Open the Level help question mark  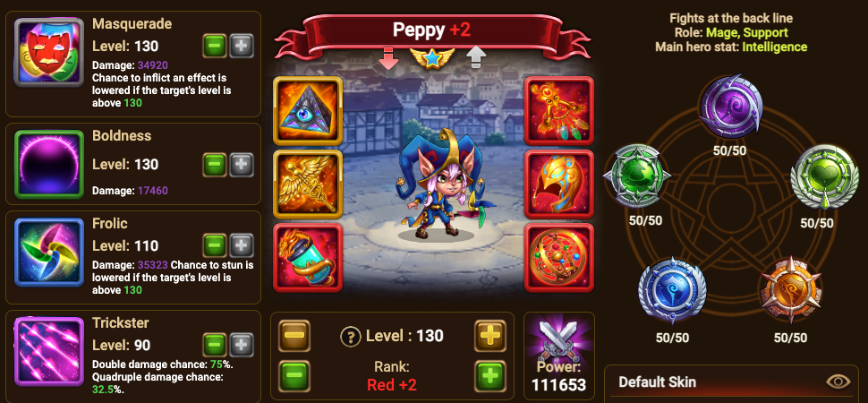click(x=351, y=337)
